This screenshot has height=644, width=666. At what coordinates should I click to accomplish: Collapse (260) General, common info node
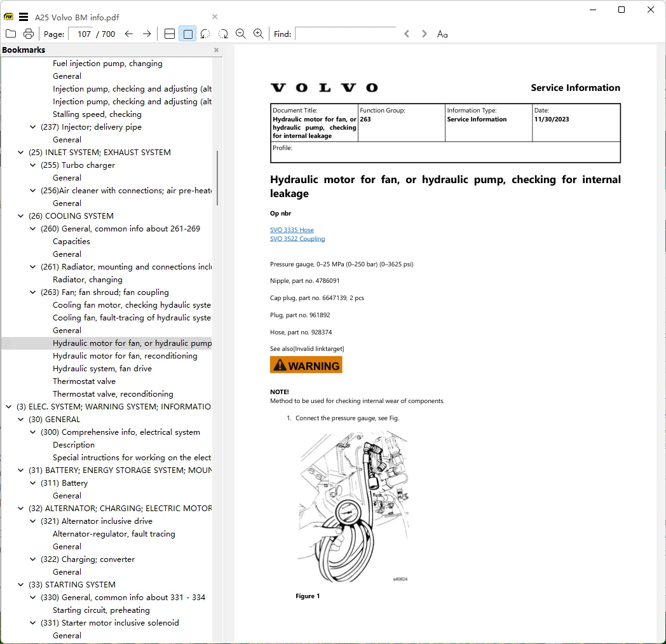pyautogui.click(x=32, y=229)
